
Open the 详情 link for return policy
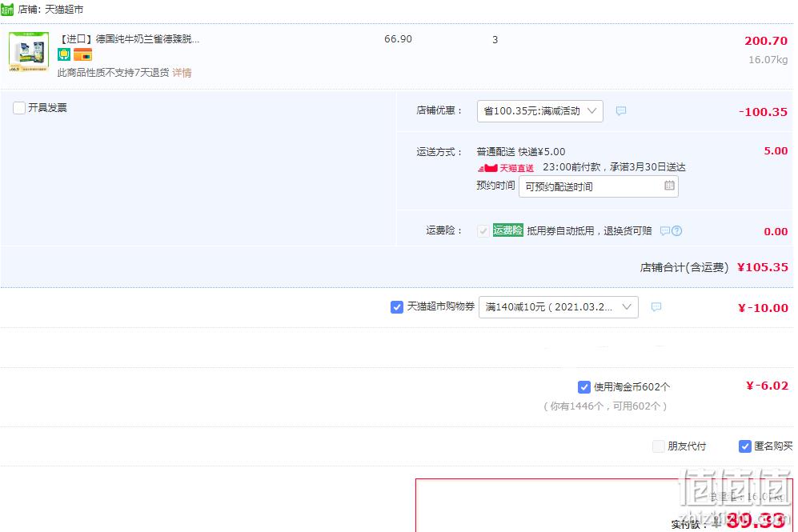click(182, 73)
